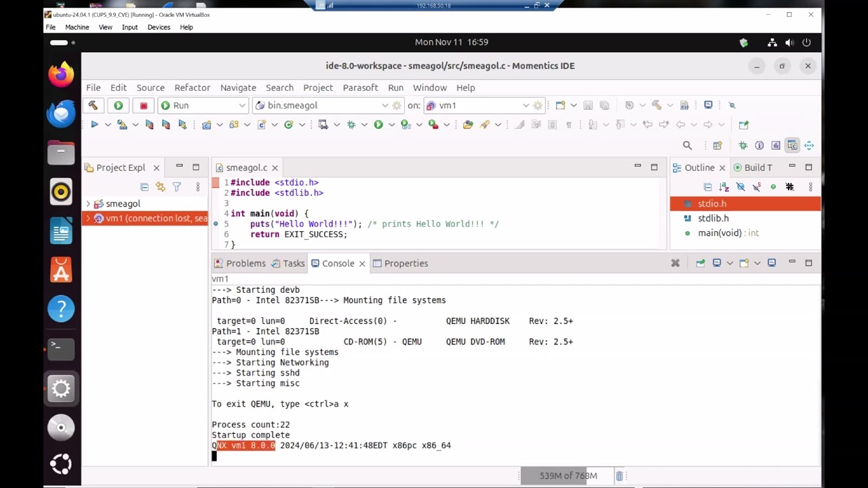Open the Refactor menu

pyautogui.click(x=192, y=87)
